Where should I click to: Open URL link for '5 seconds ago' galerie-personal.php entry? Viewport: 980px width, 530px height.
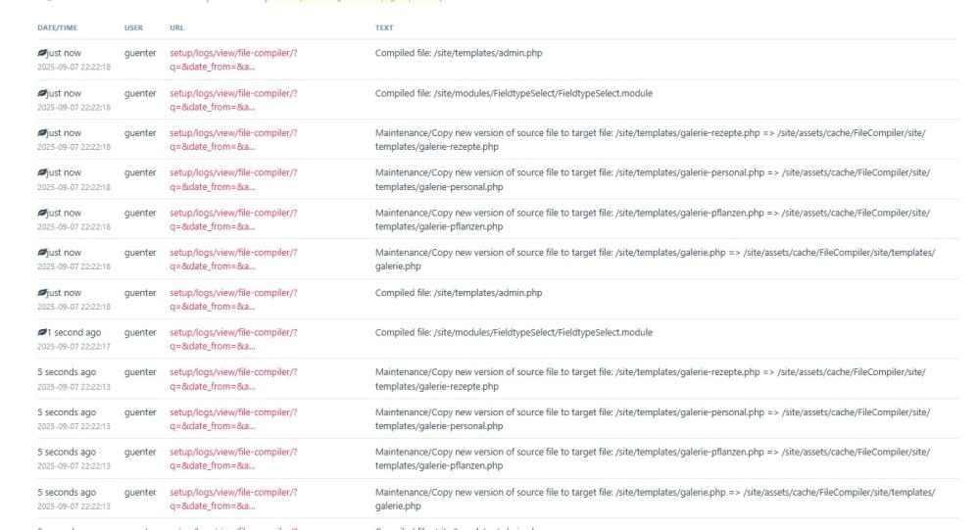233,412
